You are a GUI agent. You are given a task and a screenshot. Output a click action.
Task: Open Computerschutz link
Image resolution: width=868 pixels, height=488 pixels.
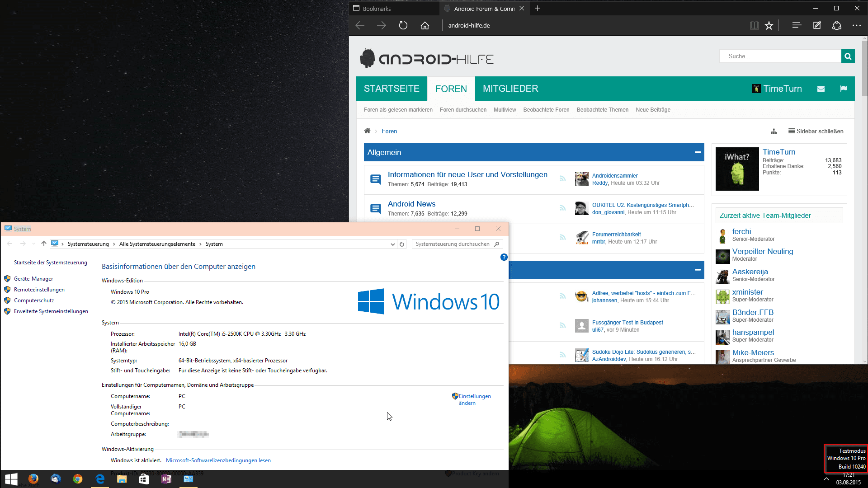(34, 300)
